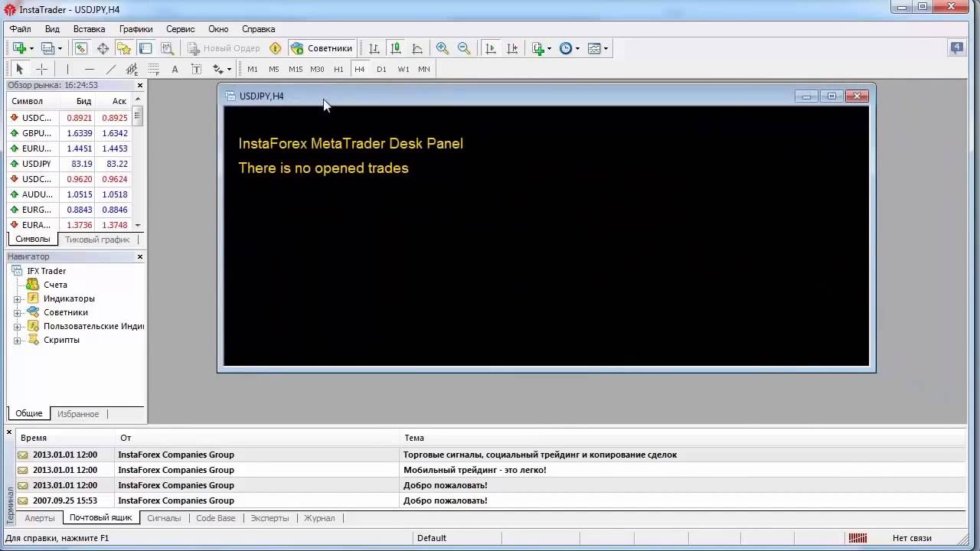Open mail 'Мобильный трейдинг - это легко!'
980x551 pixels.
pyautogui.click(x=490, y=470)
